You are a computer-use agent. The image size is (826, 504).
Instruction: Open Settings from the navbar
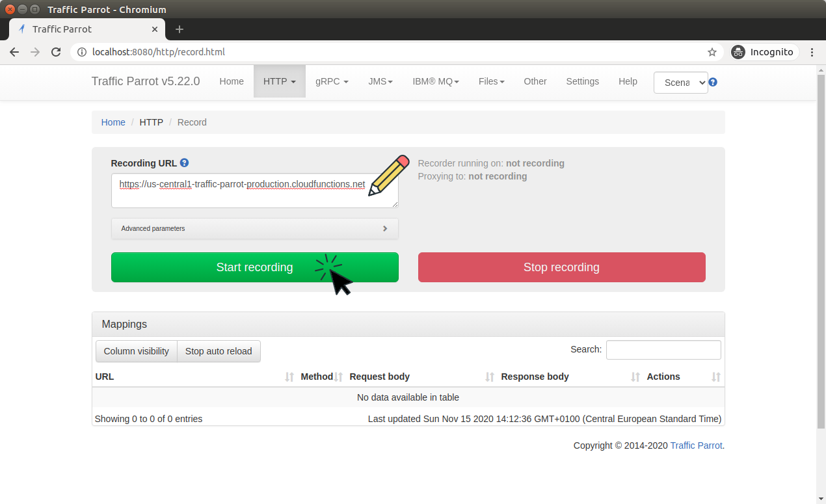tap(583, 81)
